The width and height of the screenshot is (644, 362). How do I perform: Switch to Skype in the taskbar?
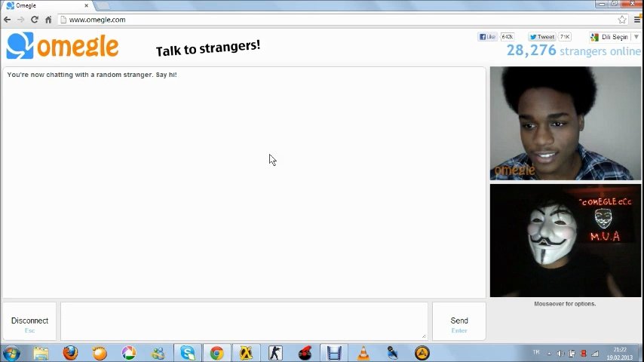[x=188, y=353]
